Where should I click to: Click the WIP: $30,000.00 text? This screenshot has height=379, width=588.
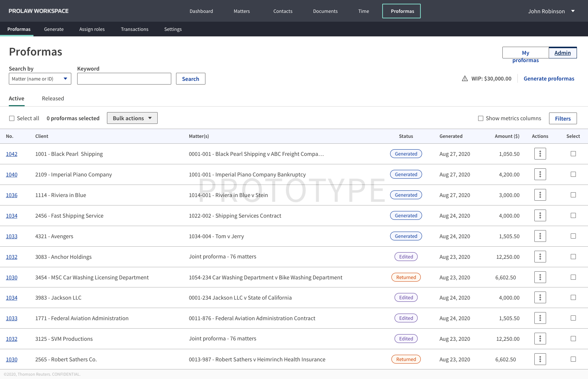coord(491,79)
